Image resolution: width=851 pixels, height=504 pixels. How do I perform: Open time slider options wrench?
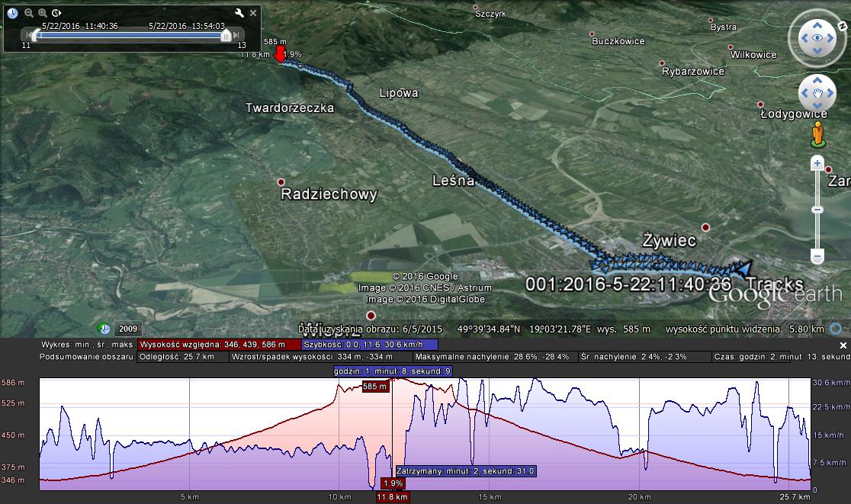239,13
